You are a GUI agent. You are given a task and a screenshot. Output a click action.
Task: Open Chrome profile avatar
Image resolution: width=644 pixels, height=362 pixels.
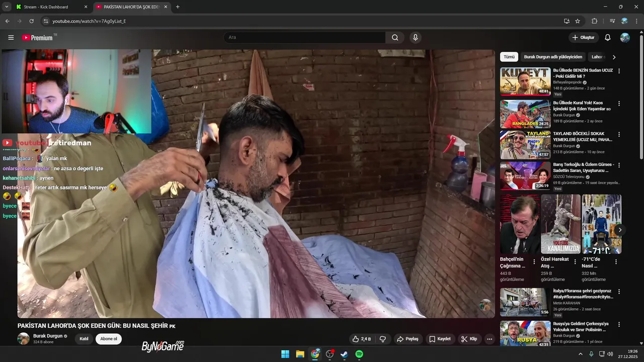[624, 21]
